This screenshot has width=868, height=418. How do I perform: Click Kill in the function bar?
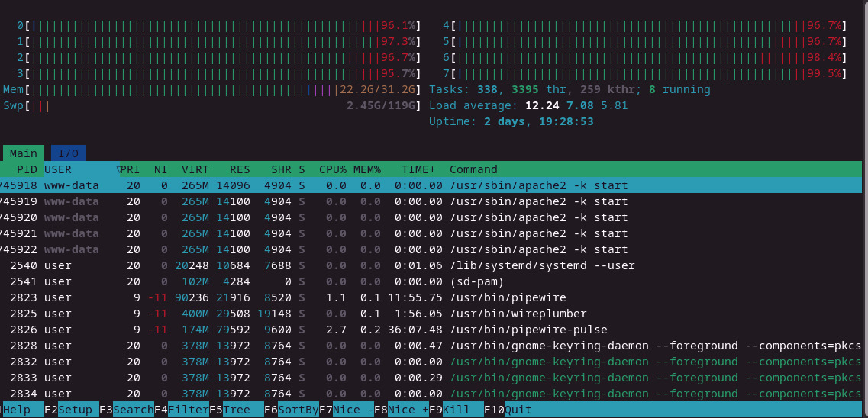click(x=463, y=410)
